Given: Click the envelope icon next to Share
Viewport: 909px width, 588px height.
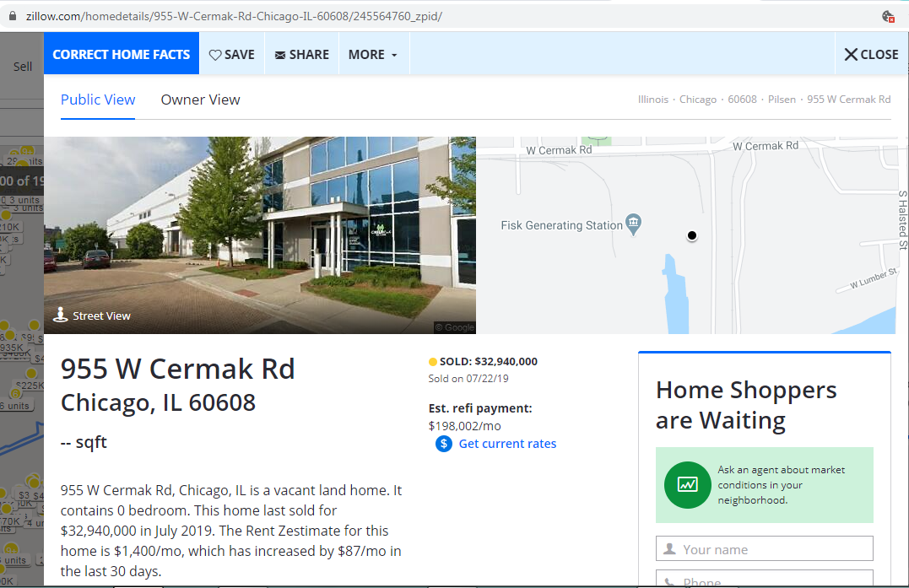Looking at the screenshot, I should [x=280, y=55].
